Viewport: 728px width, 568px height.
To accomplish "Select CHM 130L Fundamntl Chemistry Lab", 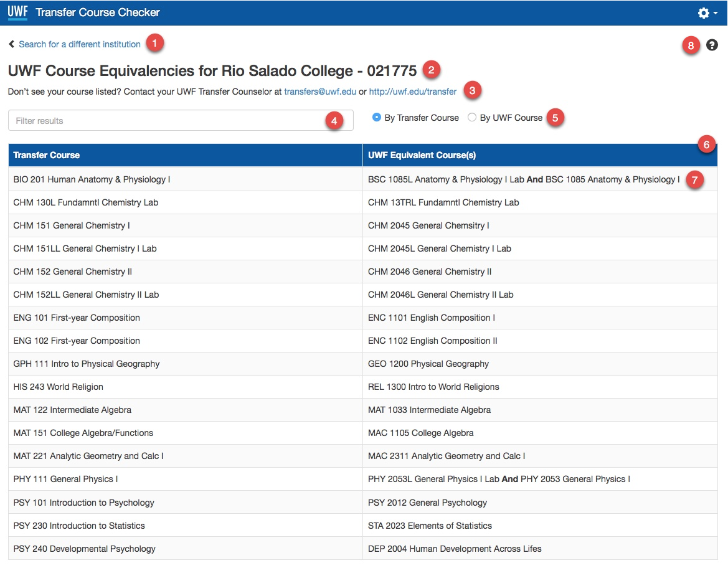I will pyautogui.click(x=86, y=202).
